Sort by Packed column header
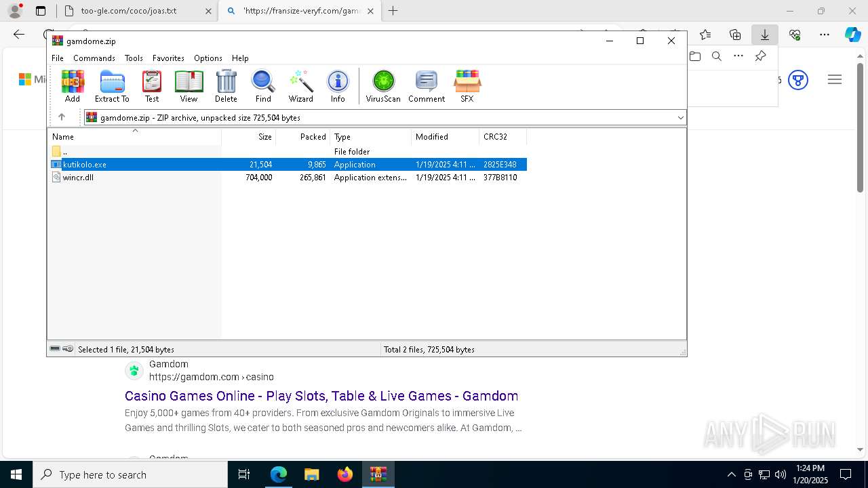The height and width of the screenshot is (488, 868). [x=303, y=136]
